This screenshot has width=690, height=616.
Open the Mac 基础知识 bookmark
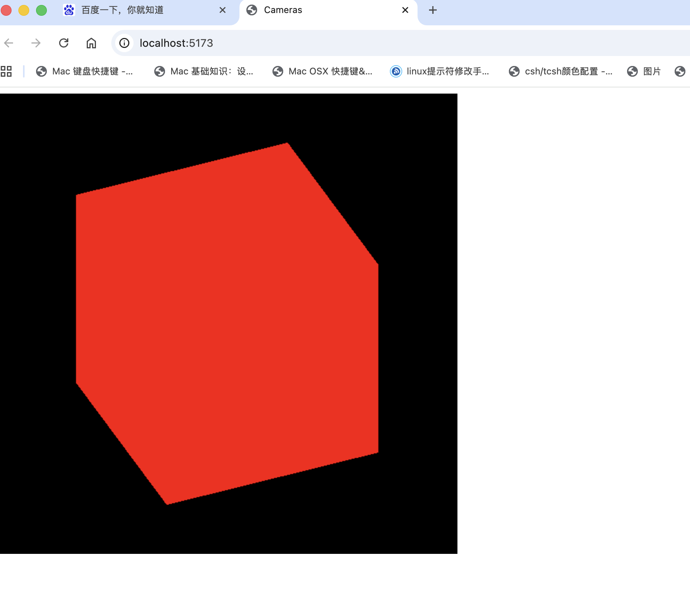click(x=204, y=71)
